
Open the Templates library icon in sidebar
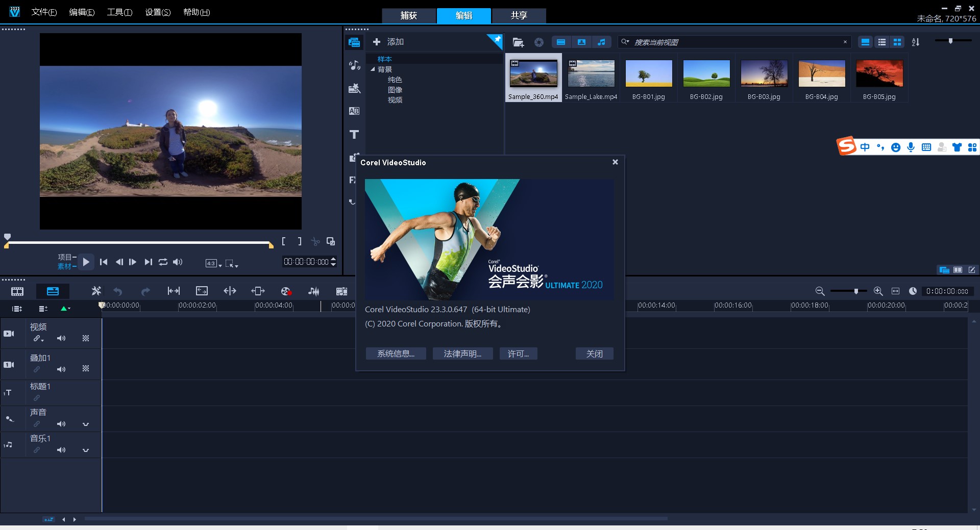354,88
